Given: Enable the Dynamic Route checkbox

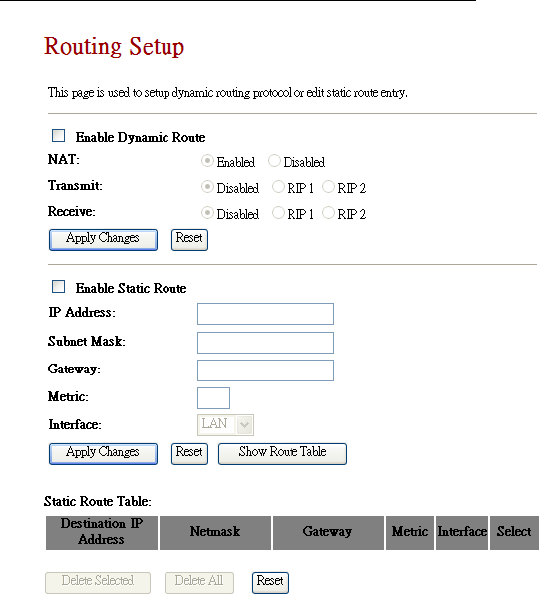Looking at the screenshot, I should point(58,136).
